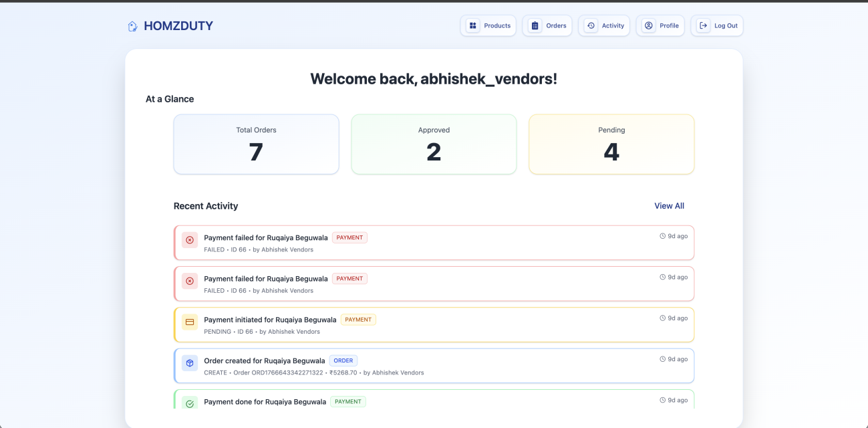
Task: Click the ORDER tag on order created entry
Action: 343,360
